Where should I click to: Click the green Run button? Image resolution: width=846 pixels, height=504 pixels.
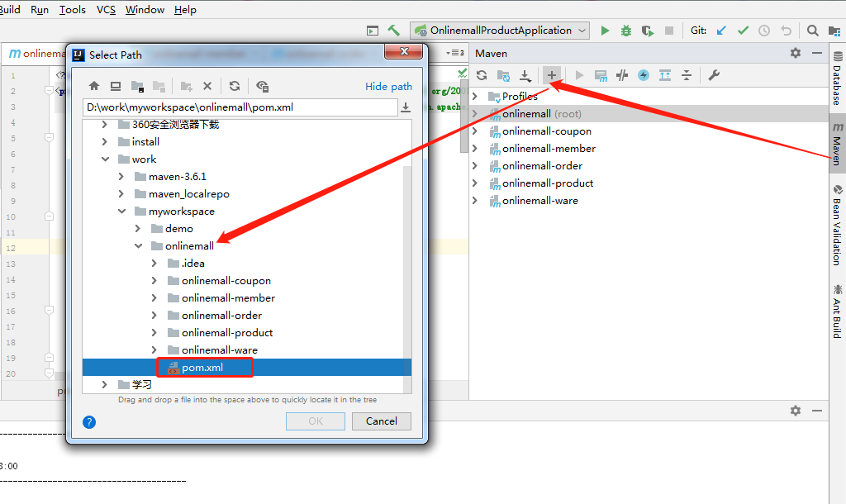[x=605, y=31]
